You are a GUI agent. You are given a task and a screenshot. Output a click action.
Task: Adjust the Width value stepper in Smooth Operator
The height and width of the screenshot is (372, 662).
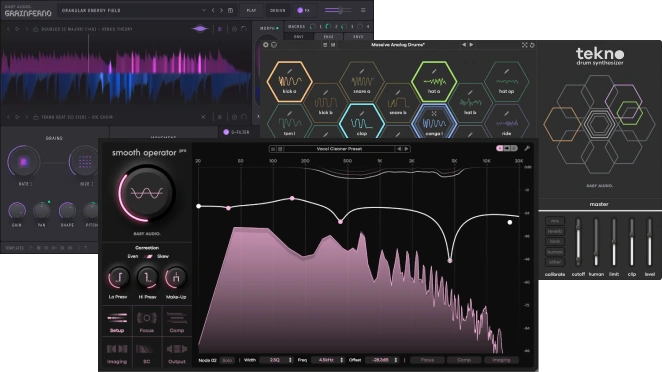[x=290, y=360]
